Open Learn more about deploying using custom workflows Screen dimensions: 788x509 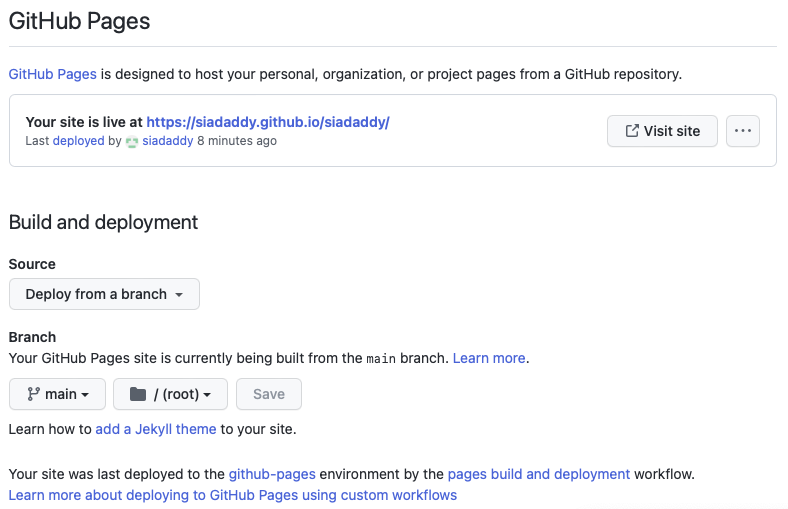233,495
